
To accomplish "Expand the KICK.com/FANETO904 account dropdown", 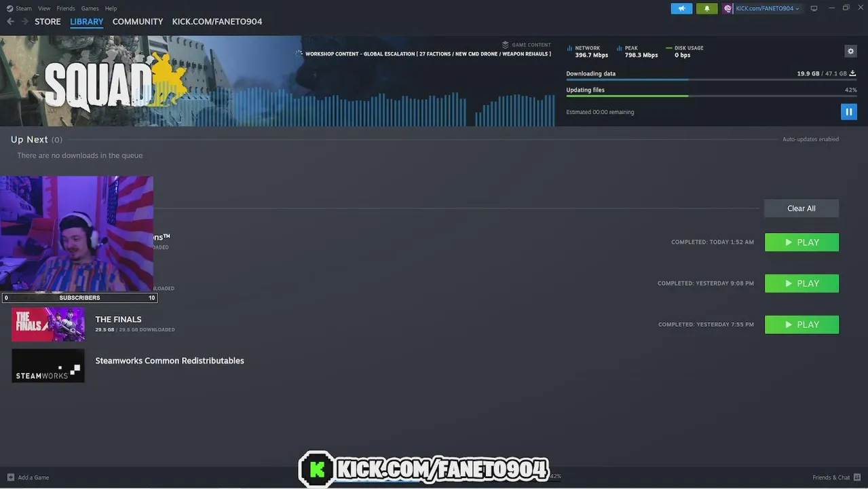I will tap(768, 8).
